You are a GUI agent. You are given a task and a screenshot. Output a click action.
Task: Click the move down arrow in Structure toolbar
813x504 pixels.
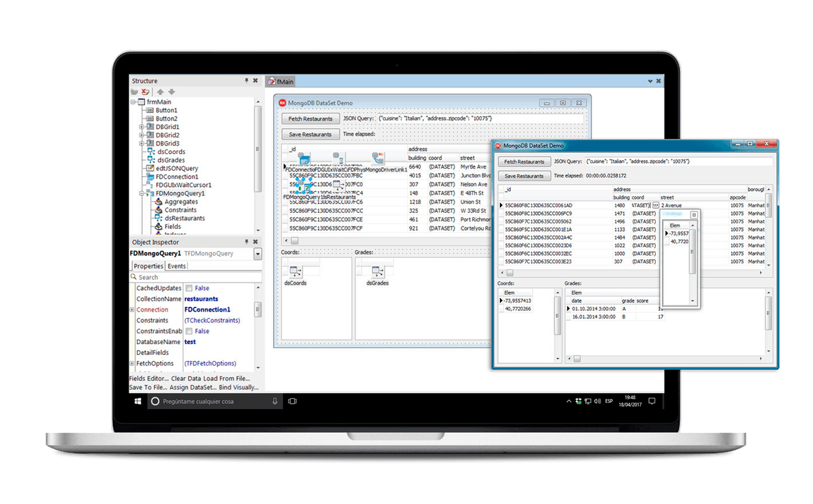[x=171, y=91]
